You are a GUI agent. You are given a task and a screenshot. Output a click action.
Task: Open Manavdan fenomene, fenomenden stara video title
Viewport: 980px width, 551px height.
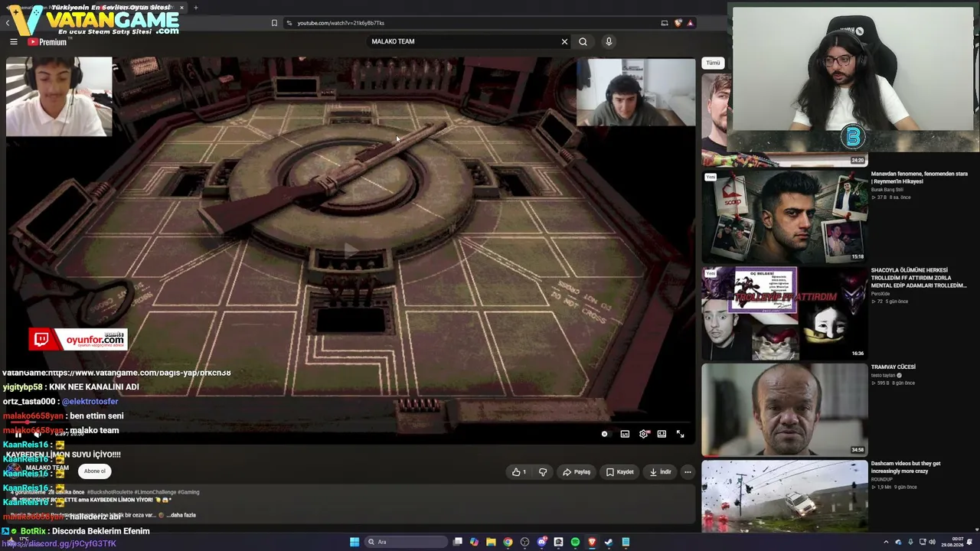[919, 178]
